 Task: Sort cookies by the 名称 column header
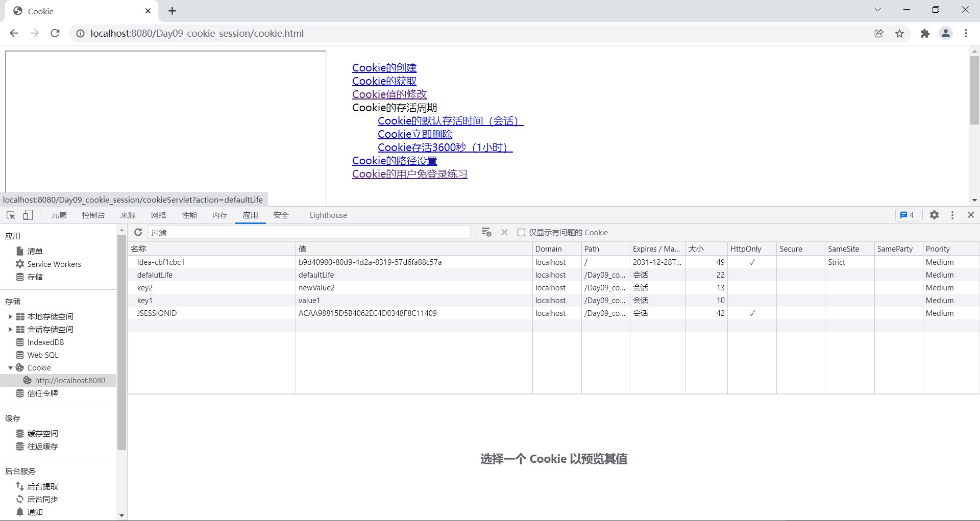pyautogui.click(x=211, y=249)
